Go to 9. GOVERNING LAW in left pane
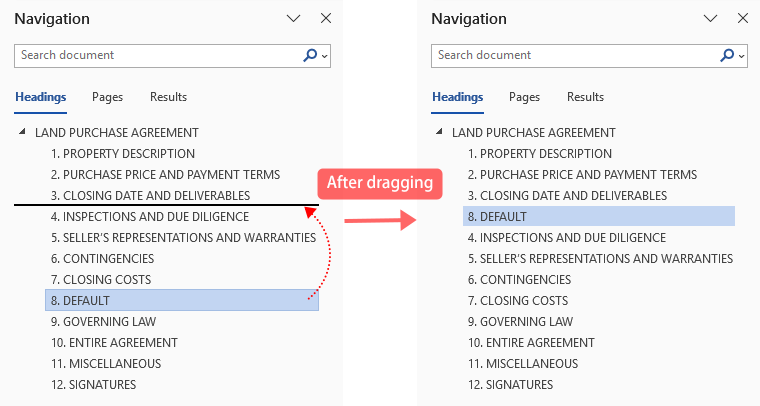This screenshot has width=760, height=406. pos(103,322)
